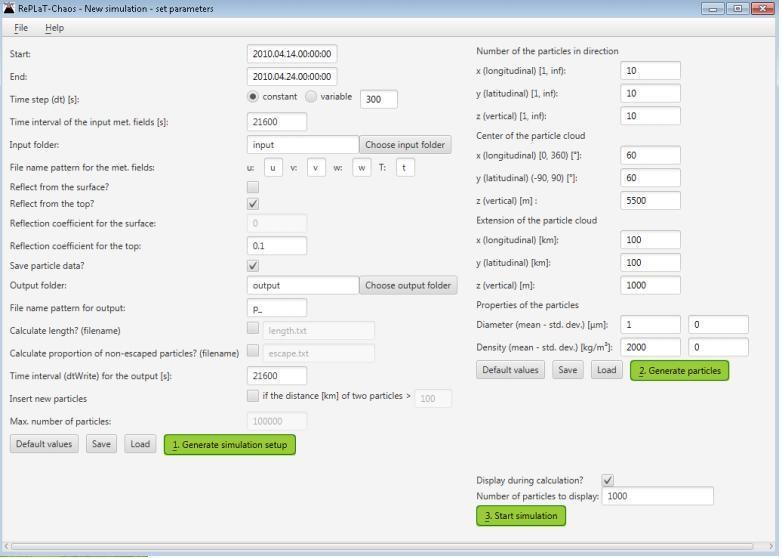Click cloud extension z vertical field 1000
The height and width of the screenshot is (558, 782).
650,285
